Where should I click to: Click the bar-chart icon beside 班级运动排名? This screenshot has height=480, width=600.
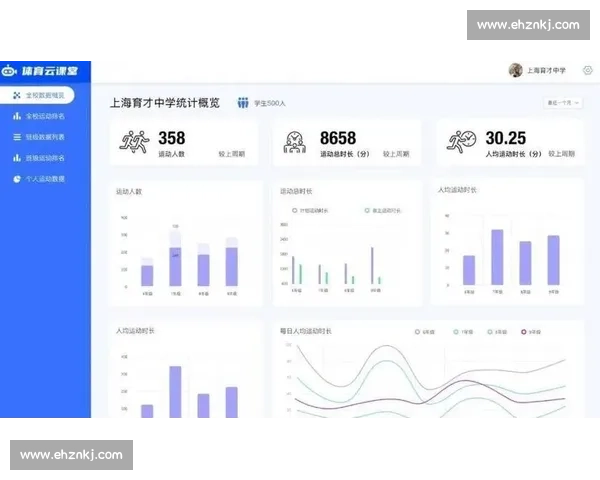click(17, 158)
